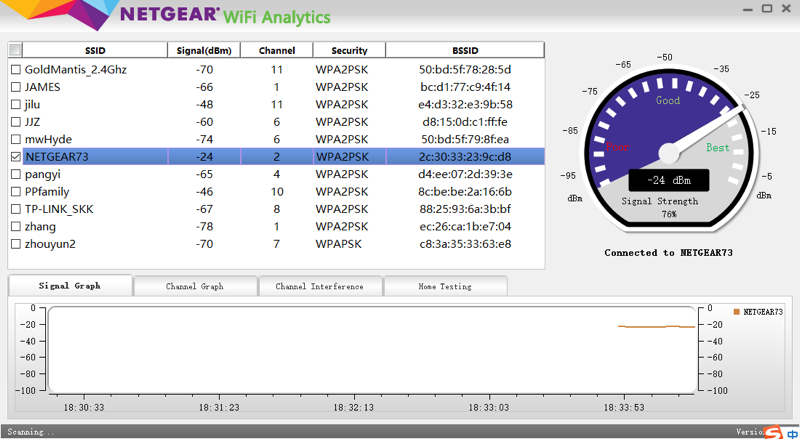Select the zhang SSID row
The image size is (800, 439).
[x=40, y=226]
